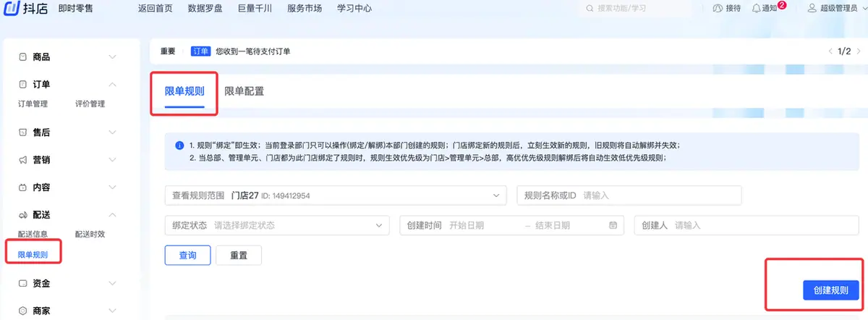This screenshot has height=320, width=868.
Task: Collapse the 配送 menu chevron
Action: (x=112, y=215)
